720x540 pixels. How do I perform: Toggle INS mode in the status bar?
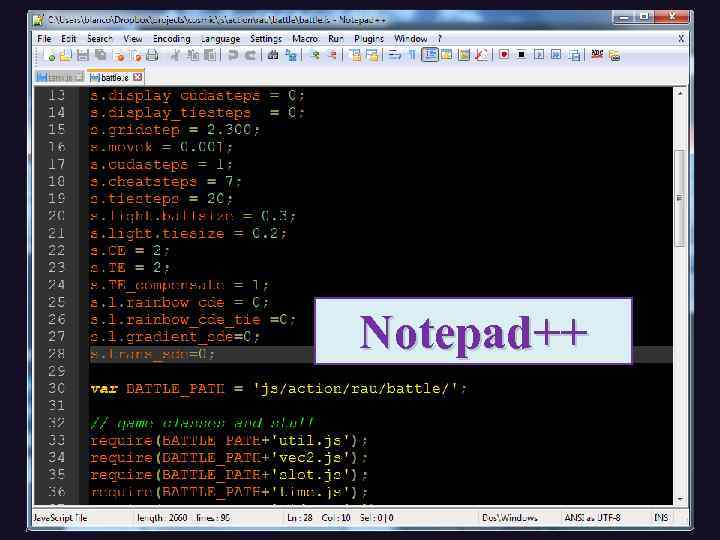[661, 518]
